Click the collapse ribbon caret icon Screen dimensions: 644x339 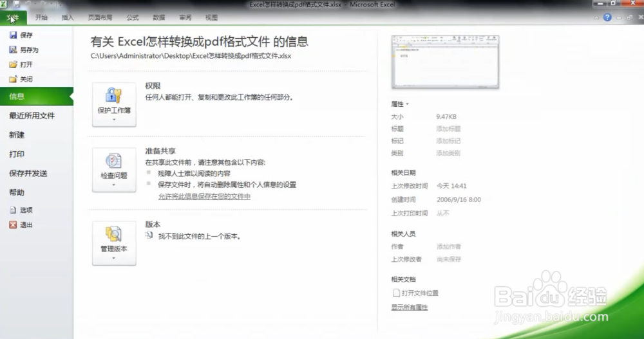596,17
